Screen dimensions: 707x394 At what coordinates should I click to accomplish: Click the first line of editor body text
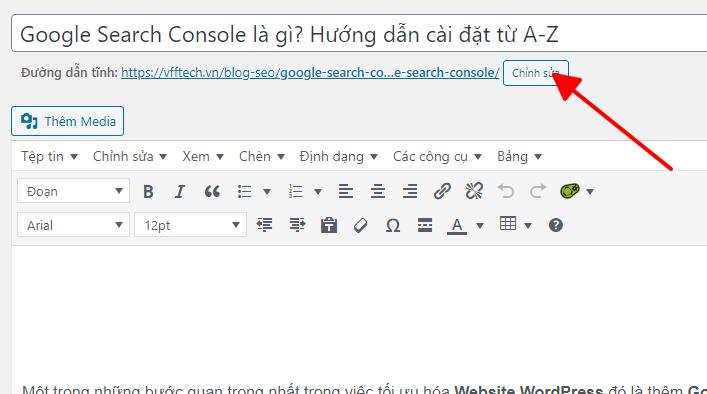pyautogui.click(x=364, y=390)
